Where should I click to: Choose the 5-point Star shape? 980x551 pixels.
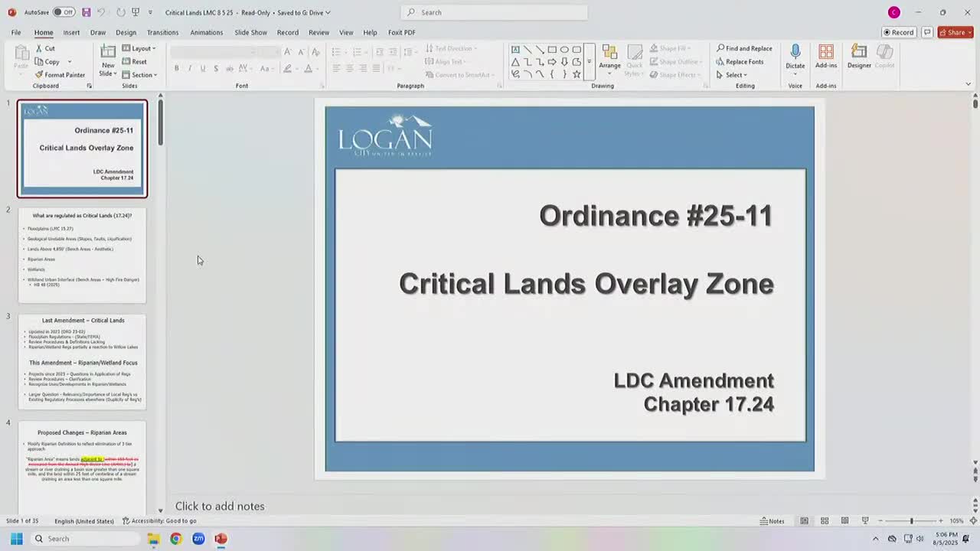[577, 74]
